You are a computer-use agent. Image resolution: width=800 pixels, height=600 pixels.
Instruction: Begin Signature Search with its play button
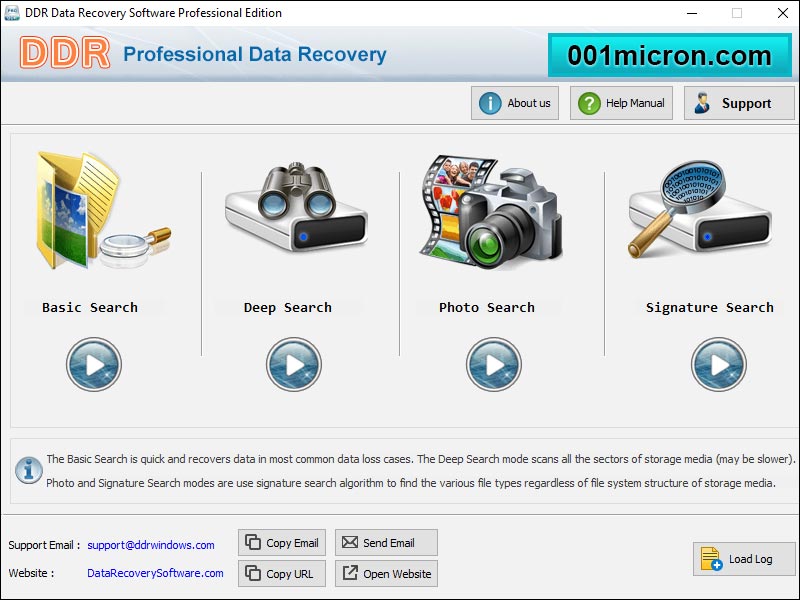coord(719,364)
